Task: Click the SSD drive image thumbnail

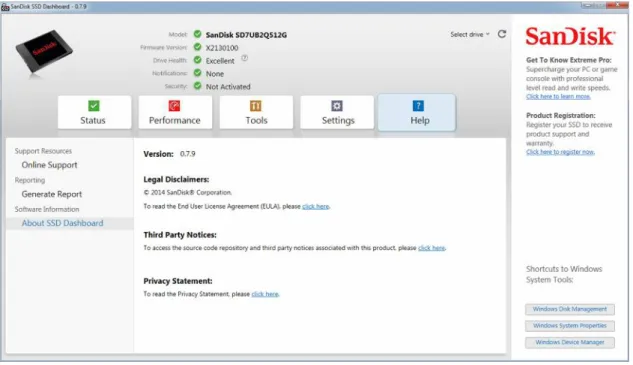Action: 44,51
